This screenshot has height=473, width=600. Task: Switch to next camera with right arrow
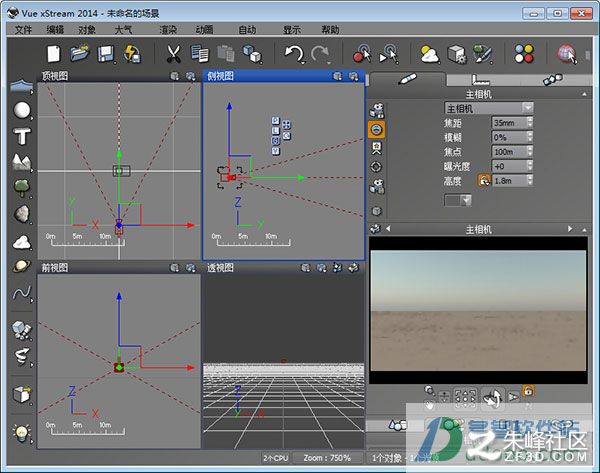[x=570, y=229]
